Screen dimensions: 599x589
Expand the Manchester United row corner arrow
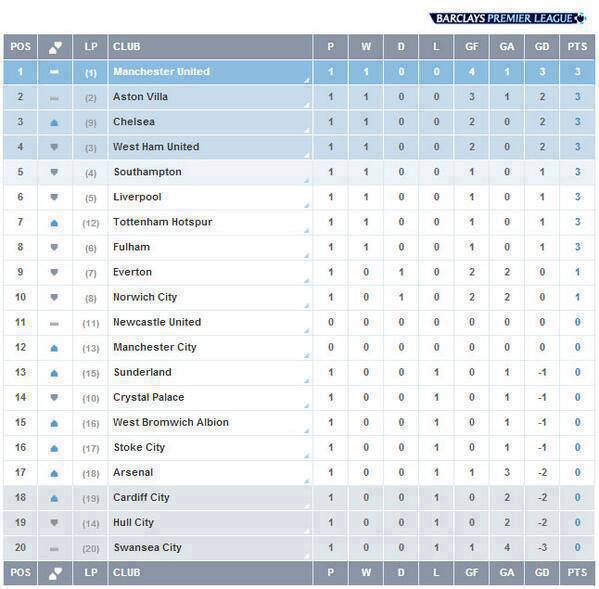point(307,80)
